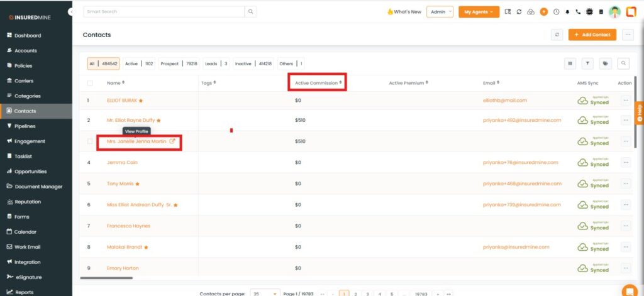Open external link icon beside Janelle Martin
This screenshot has height=296, width=644.
click(x=173, y=141)
